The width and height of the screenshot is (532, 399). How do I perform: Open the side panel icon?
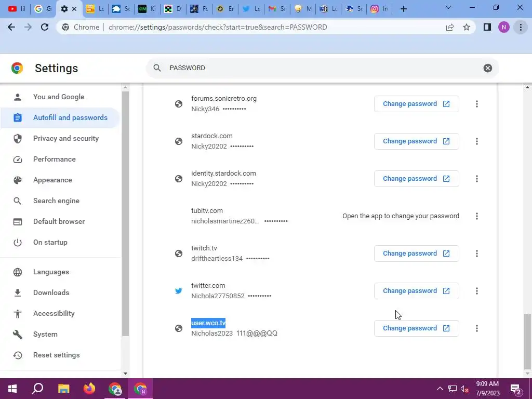487,27
